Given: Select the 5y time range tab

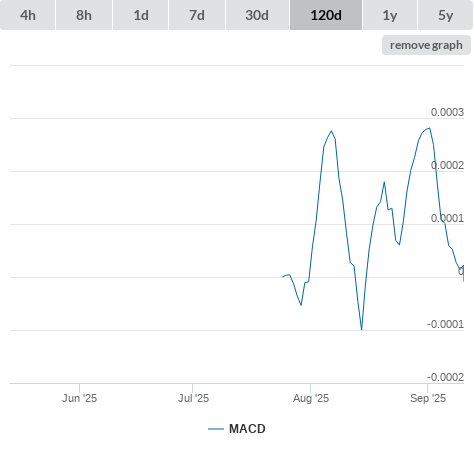Looking at the screenshot, I should (x=445, y=15).
